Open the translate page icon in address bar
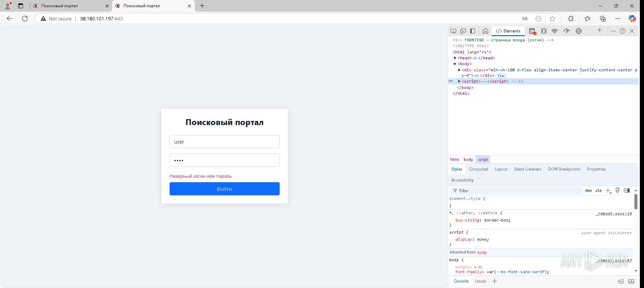Viewport: 644px width, 288px height. (x=525, y=19)
